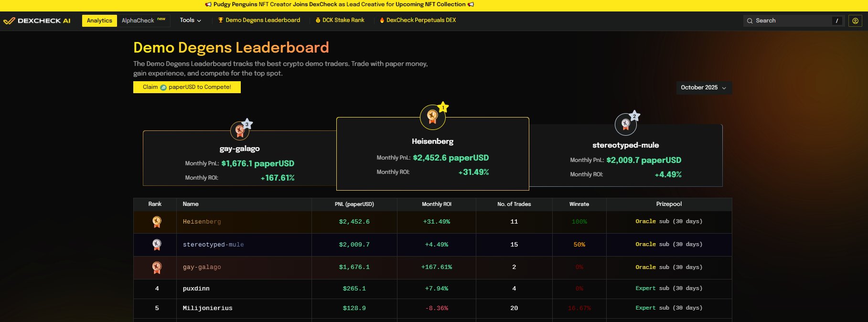Click the bronze medal in gay-galago's table row
The height and width of the screenshot is (322, 868).
157,268
